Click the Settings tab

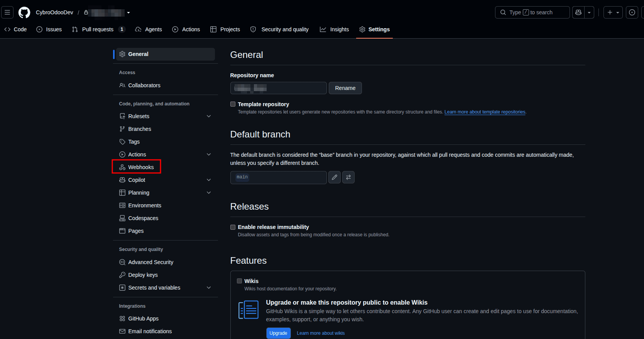374,29
